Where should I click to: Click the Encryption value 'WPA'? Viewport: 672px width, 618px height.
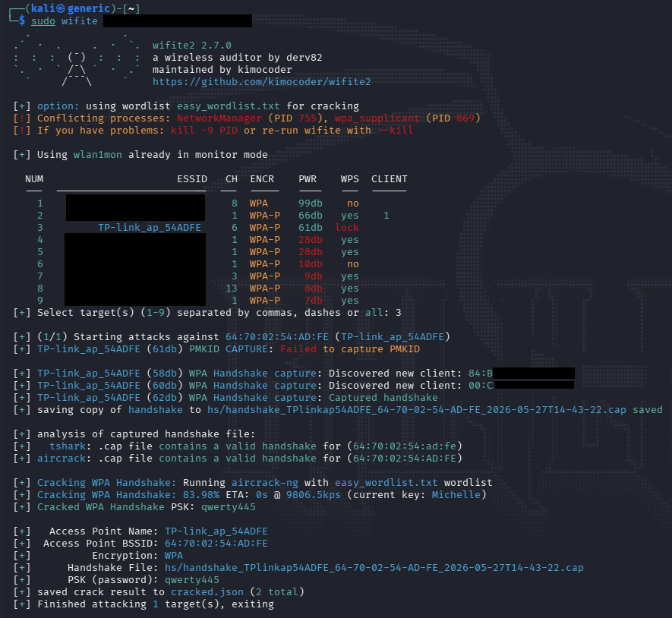click(174, 556)
